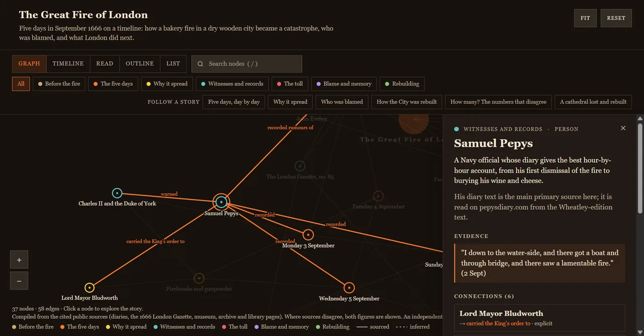This screenshot has width=644, height=336.
Task: Toggle the Before the fire filter
Action: (x=59, y=84)
